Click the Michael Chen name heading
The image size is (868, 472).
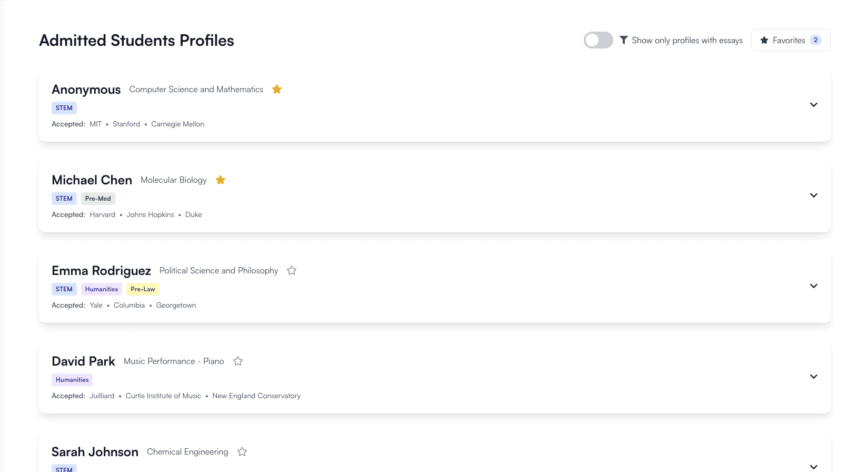(92, 180)
